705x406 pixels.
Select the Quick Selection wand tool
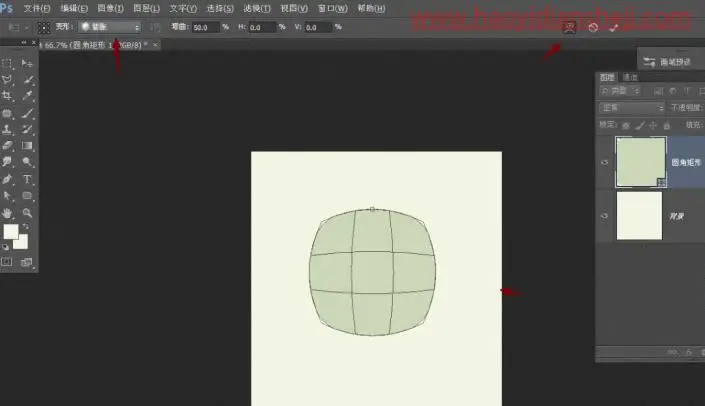pyautogui.click(x=27, y=80)
